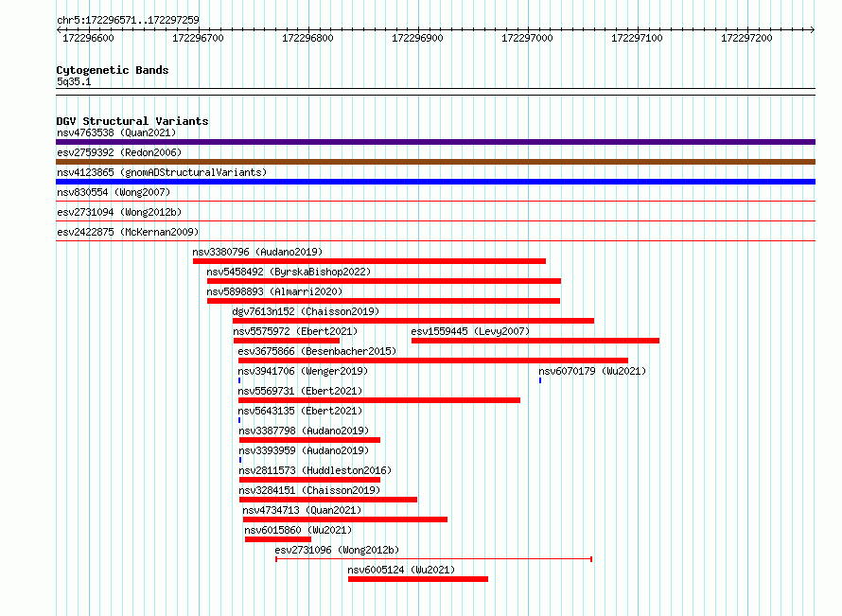The image size is (842, 616).
Task: Click ruler position 172296800
Action: tap(307, 38)
